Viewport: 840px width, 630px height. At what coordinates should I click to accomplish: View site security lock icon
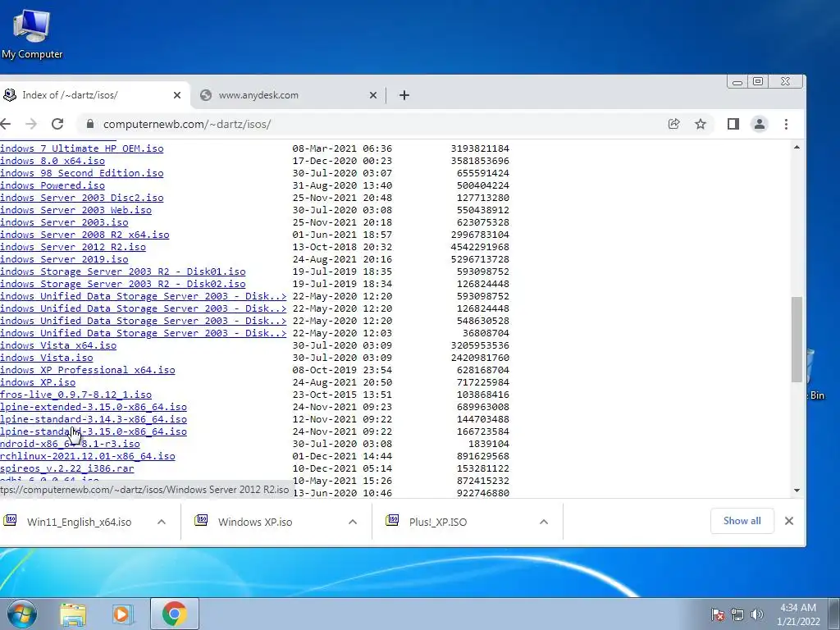(90, 125)
